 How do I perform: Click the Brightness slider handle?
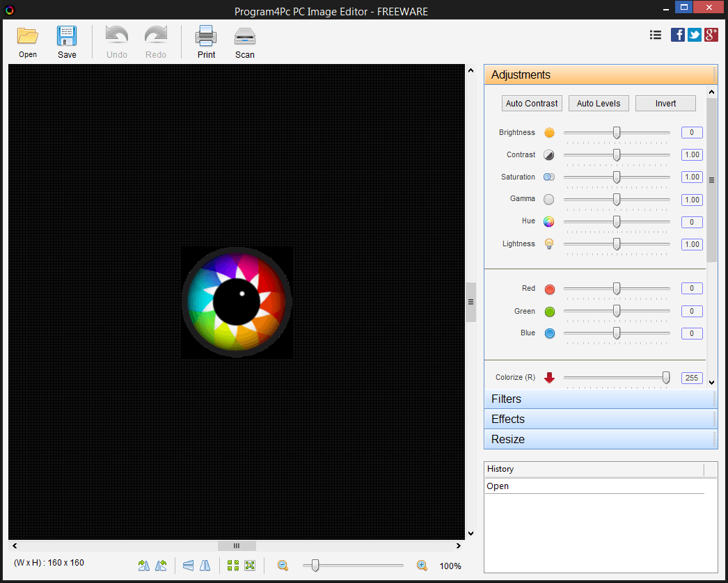point(617,133)
